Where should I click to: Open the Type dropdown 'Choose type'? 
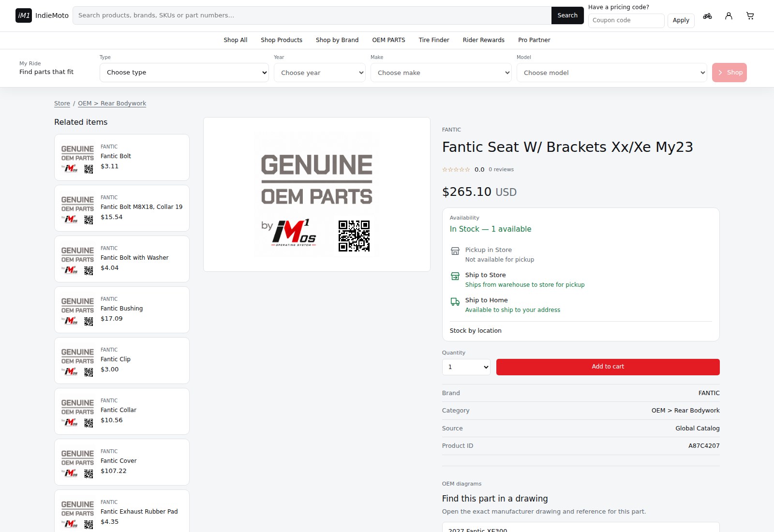[x=184, y=73]
